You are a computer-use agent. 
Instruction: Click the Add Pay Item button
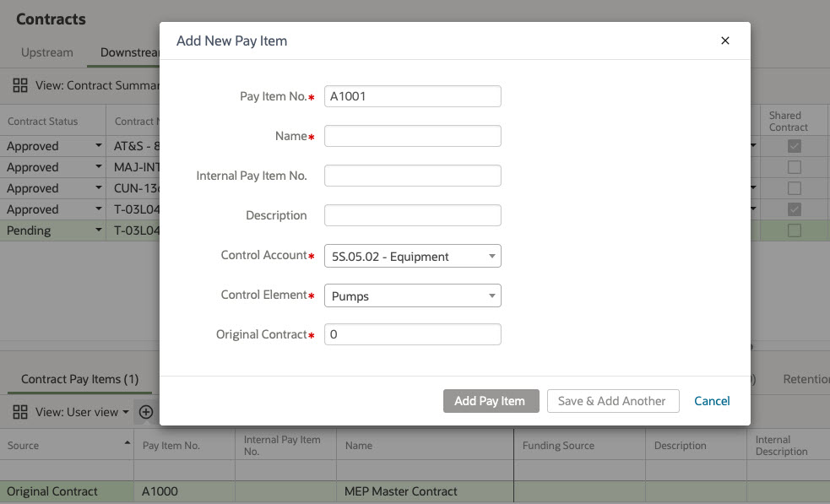[491, 401]
